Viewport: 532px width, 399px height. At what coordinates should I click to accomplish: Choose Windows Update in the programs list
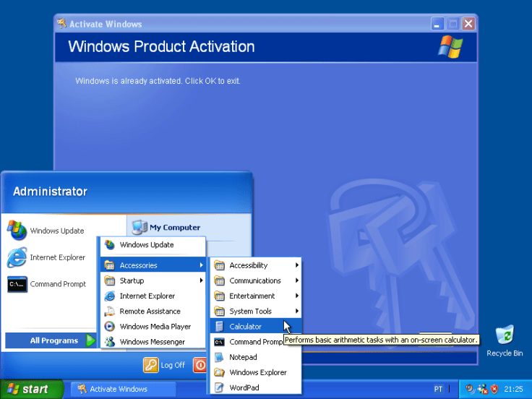coord(146,245)
